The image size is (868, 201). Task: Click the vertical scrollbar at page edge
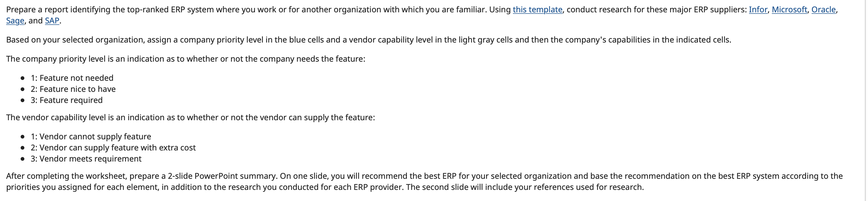866,100
